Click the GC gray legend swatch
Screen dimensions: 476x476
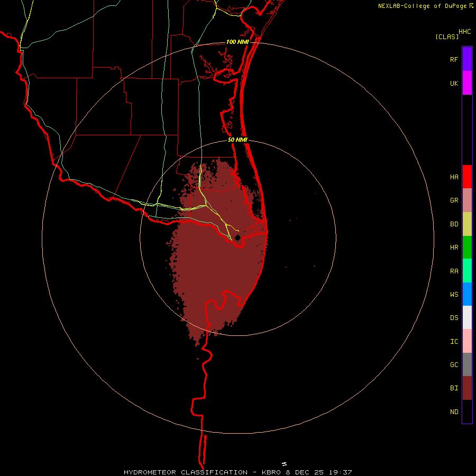467,364
